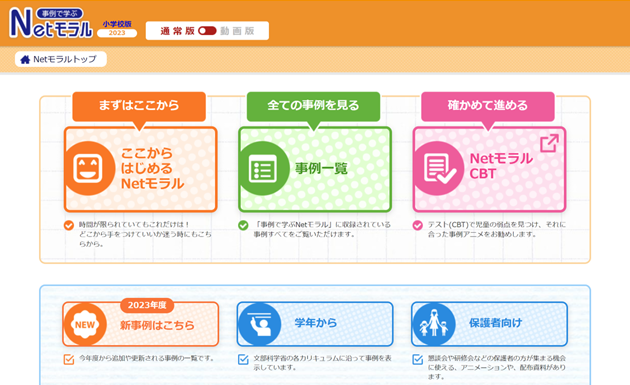This screenshot has height=385, width=630.
Task: Click the orange checkbox icon under 新事例
Action: click(69, 359)
